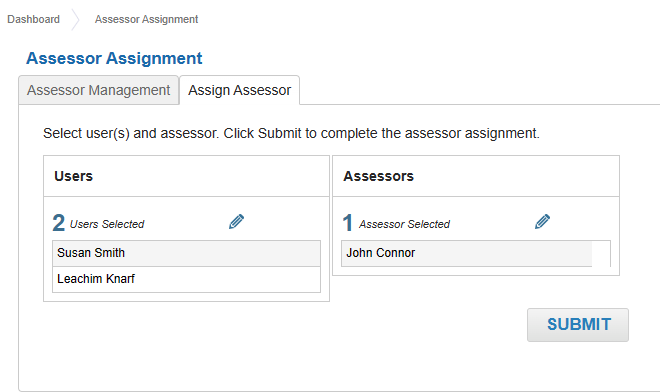Go to Dashboard via breadcrumb

34,19
